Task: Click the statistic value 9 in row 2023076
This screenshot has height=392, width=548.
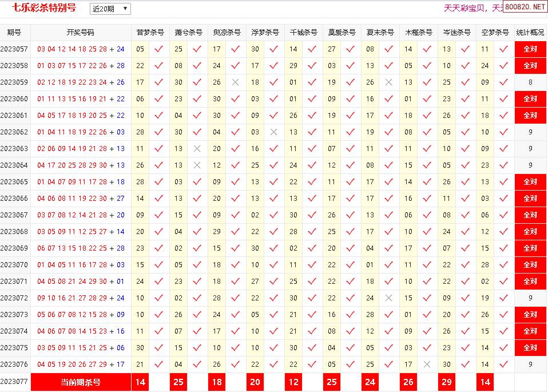Action: point(530,365)
